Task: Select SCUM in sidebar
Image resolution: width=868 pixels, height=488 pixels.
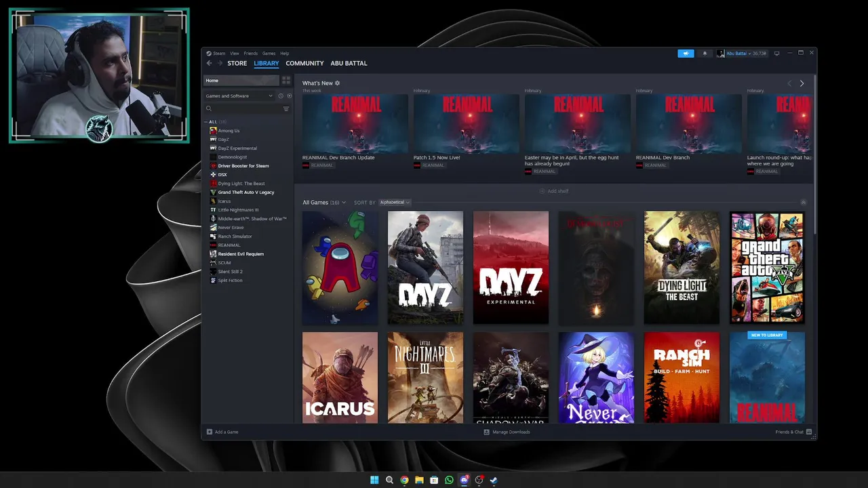Action: click(224, 262)
